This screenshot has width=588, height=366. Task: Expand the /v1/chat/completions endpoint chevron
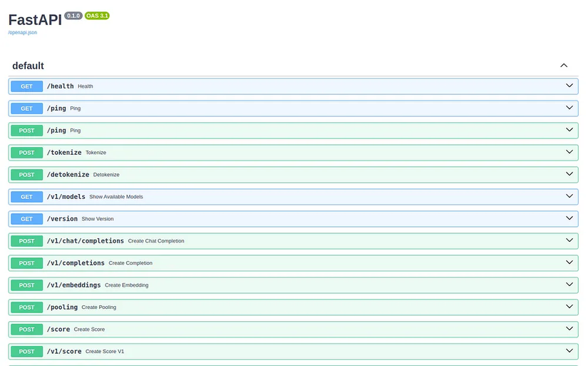(569, 240)
